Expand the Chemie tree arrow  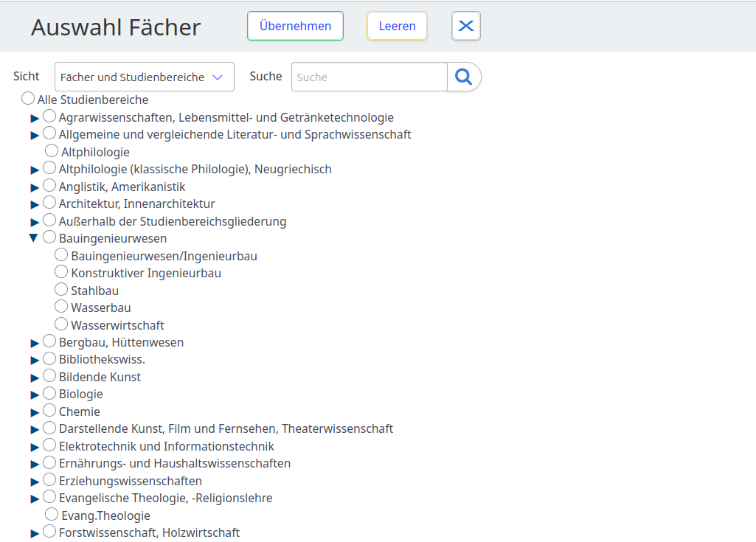click(35, 412)
